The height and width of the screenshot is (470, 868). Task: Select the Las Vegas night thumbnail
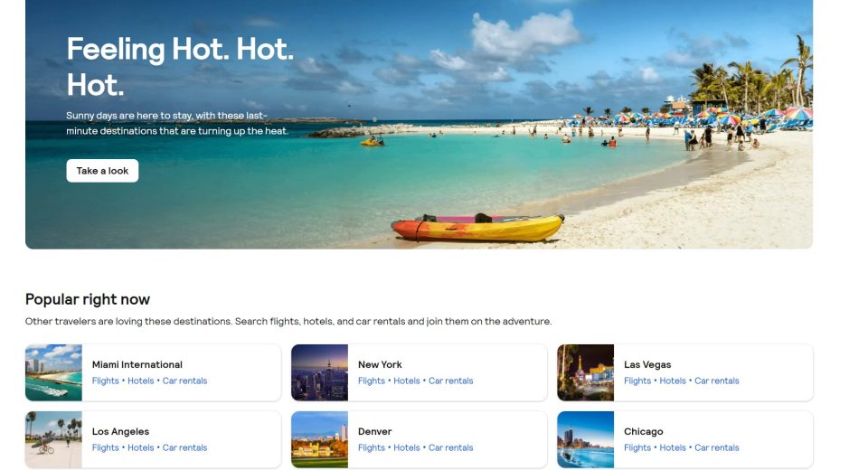tap(586, 372)
